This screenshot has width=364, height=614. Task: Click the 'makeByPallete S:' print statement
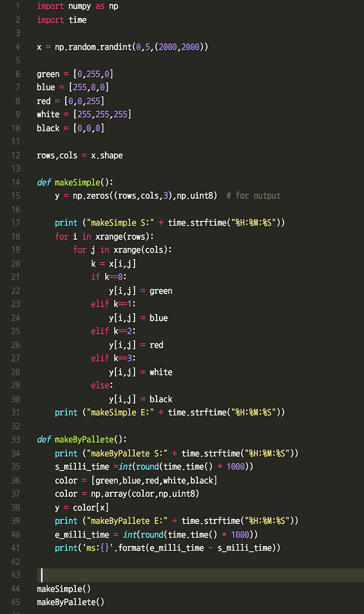pyautogui.click(x=176, y=453)
